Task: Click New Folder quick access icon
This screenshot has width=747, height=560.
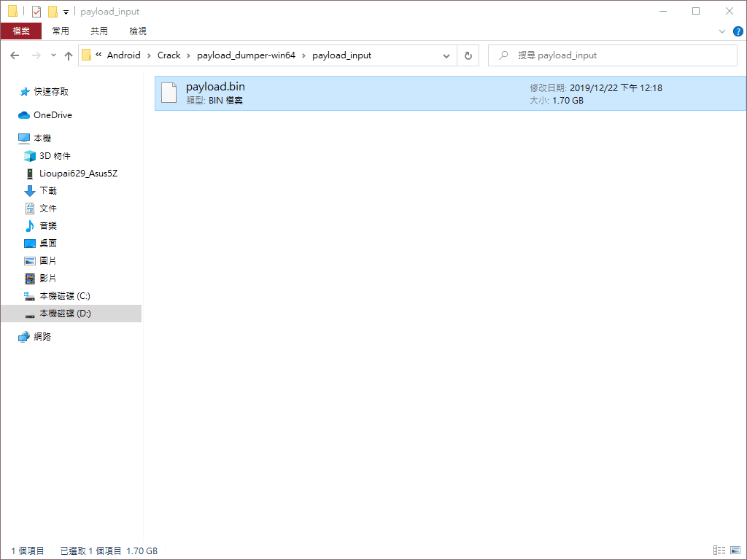Action: pos(53,12)
